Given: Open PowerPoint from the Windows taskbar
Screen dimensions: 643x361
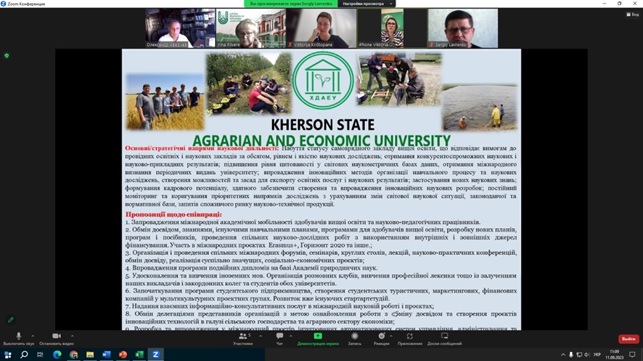Looking at the screenshot, I should (123, 354).
